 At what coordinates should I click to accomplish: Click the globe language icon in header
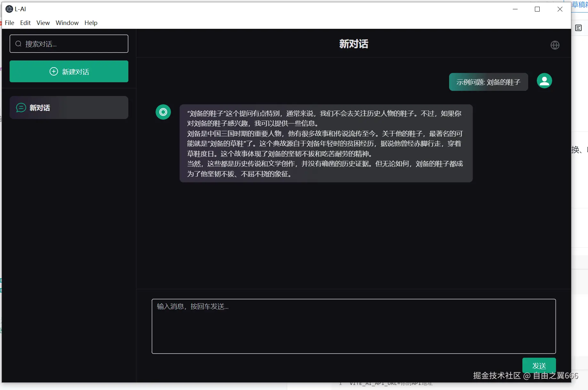(x=555, y=45)
